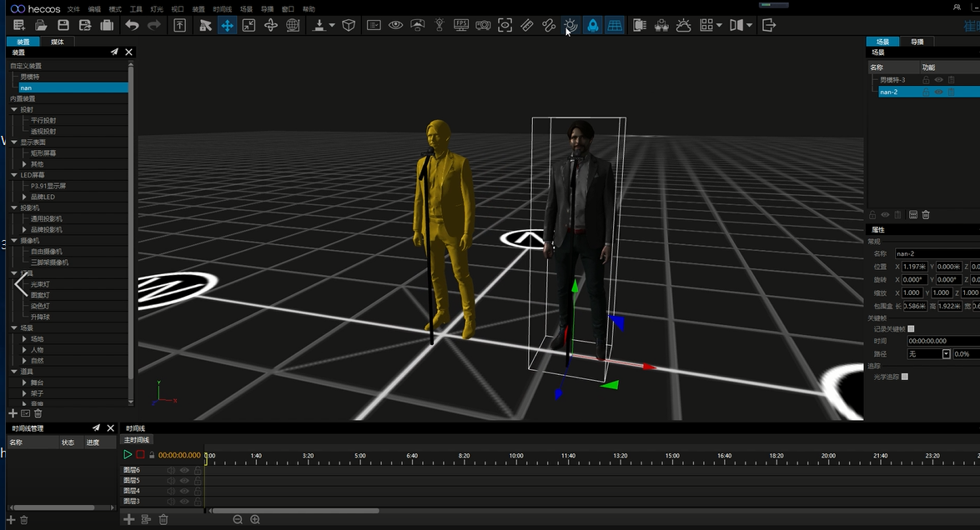Open the 灯光 menu
Screen dimensions: 980x530
coord(156,8)
